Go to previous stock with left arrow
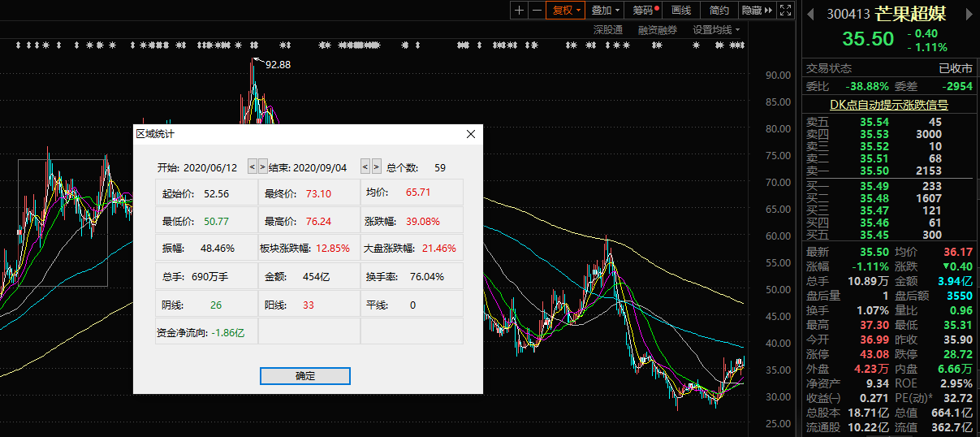Screen dimensions: 980x437 point(809,14)
